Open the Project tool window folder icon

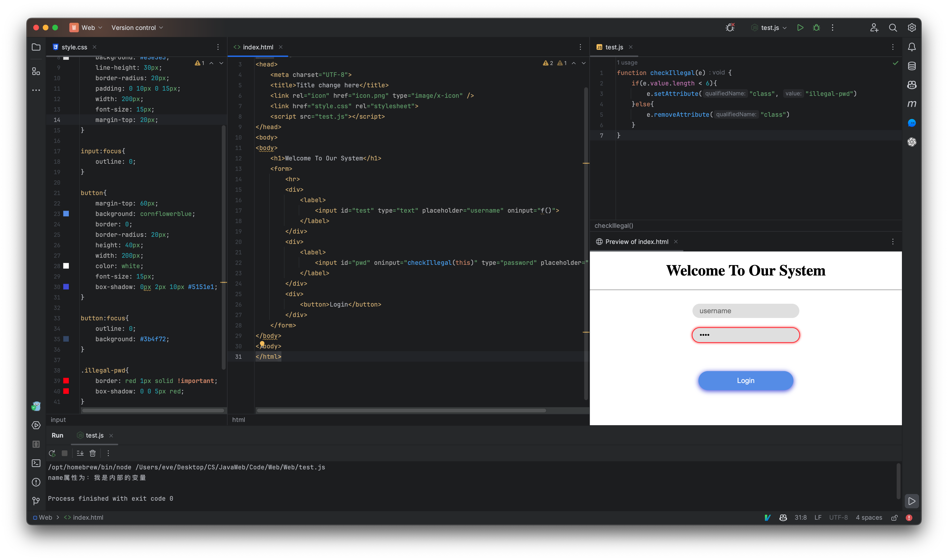click(36, 47)
